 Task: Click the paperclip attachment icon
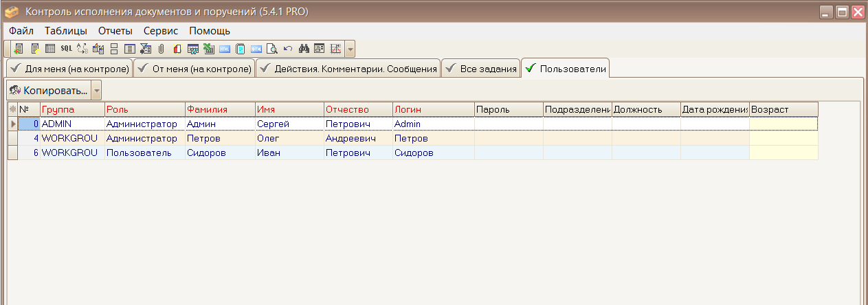click(161, 49)
